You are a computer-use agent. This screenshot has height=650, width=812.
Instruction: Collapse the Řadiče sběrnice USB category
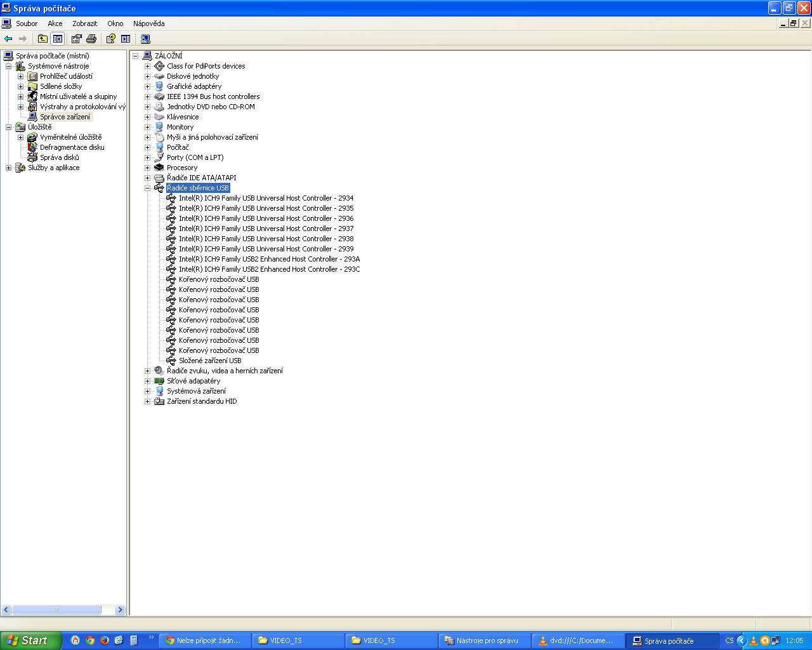[147, 188]
